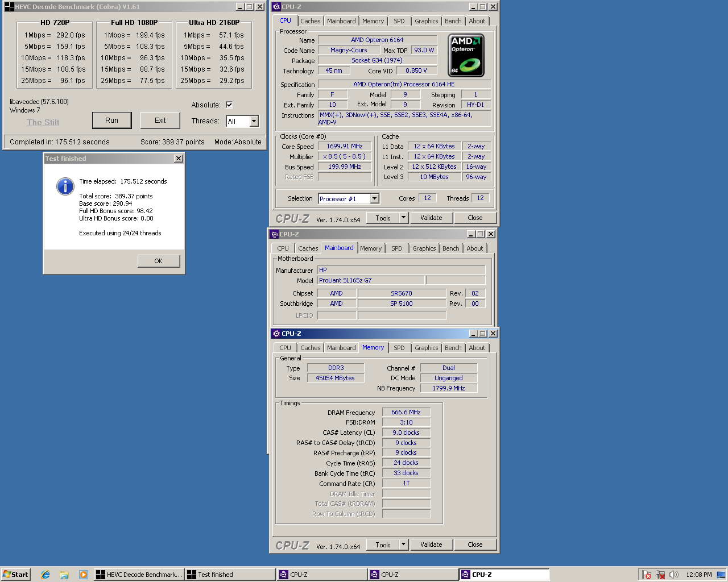Click Close button in top CPU-Z window
728x582 pixels.
(x=475, y=218)
